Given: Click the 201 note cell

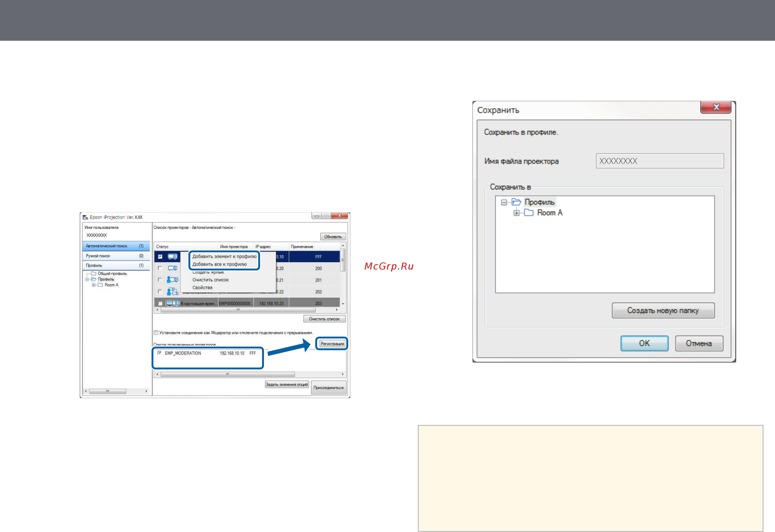Looking at the screenshot, I should [318, 280].
